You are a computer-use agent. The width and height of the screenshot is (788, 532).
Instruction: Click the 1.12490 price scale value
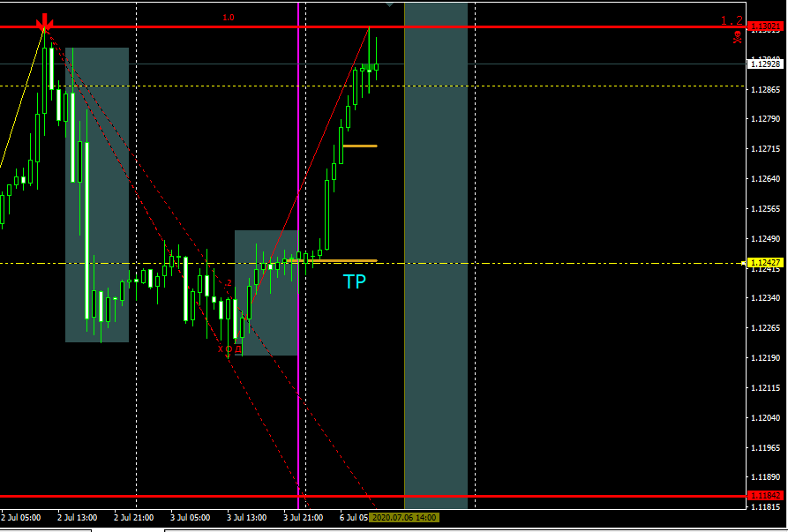[765, 238]
